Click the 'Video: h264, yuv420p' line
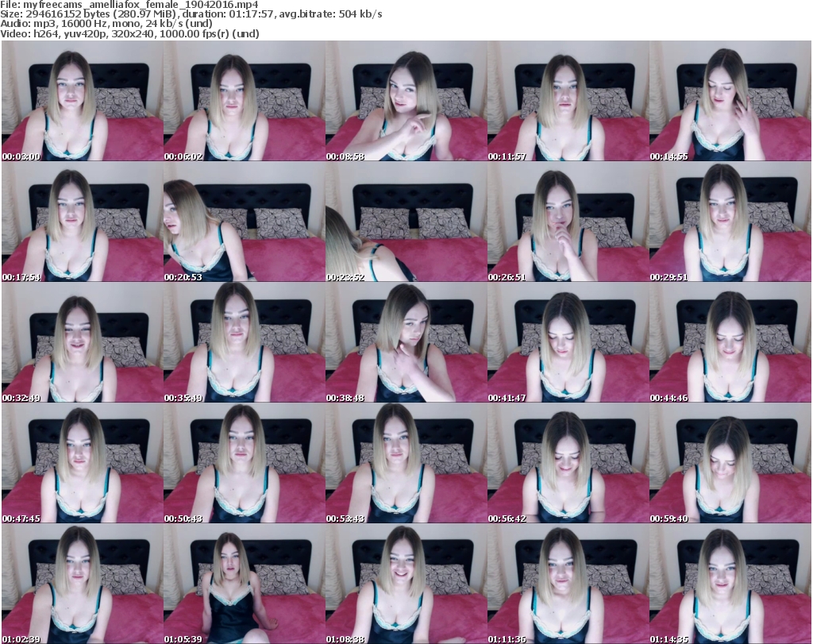The height and width of the screenshot is (644, 813). pos(129,33)
